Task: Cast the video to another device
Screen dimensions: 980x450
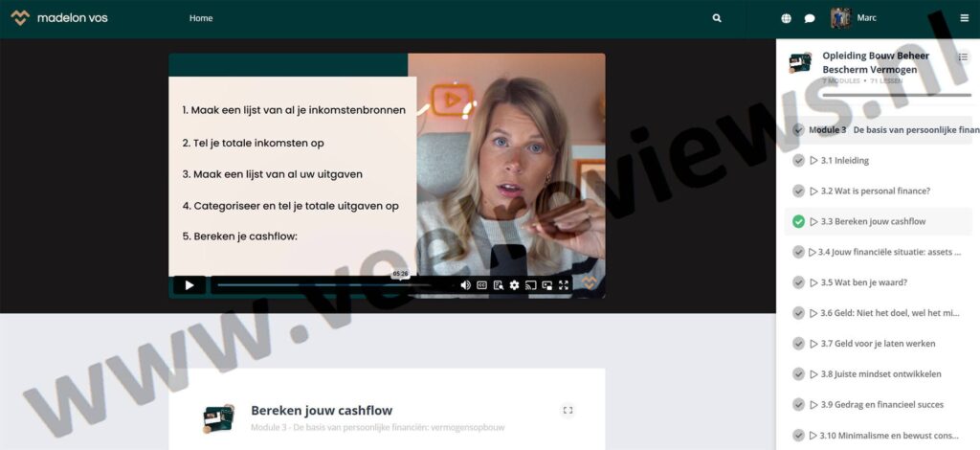Action: [x=530, y=285]
